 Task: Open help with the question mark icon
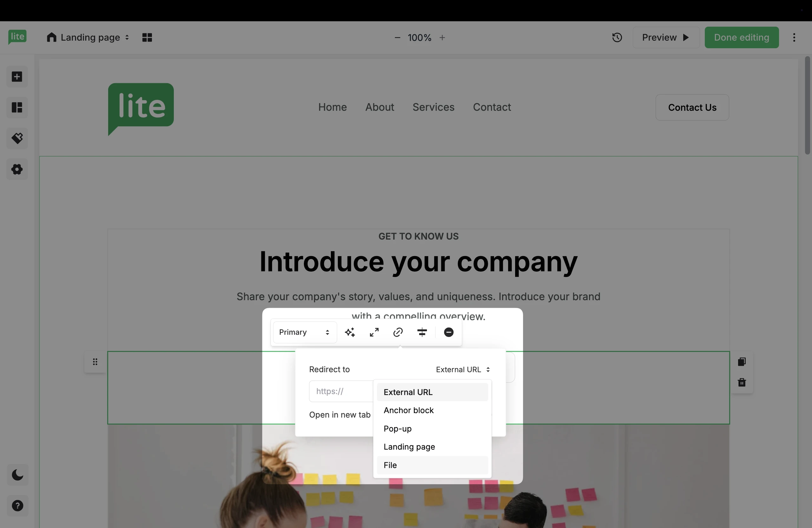click(x=17, y=505)
